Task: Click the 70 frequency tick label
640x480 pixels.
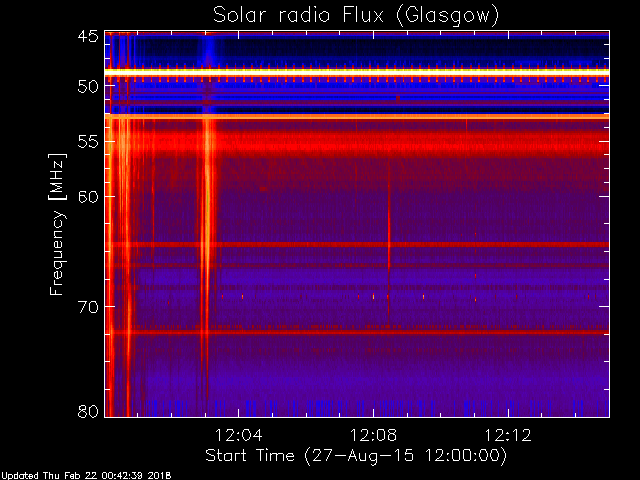Action: (88, 307)
